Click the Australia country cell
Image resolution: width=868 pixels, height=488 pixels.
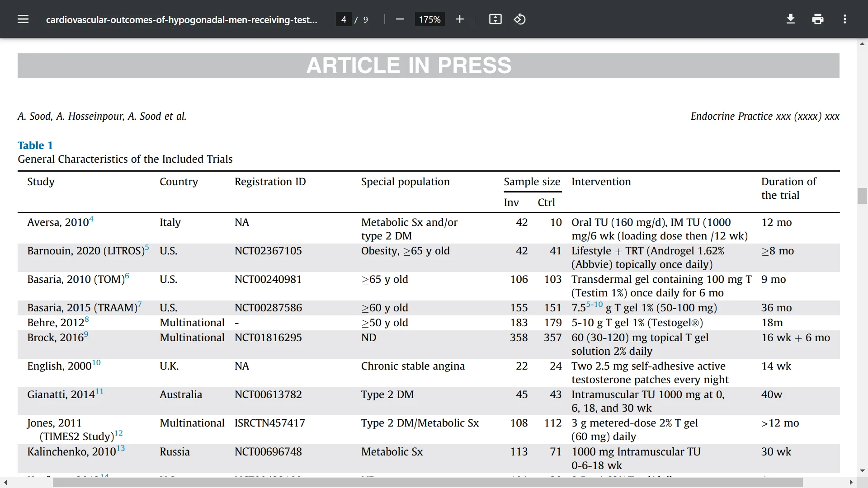[181, 394]
